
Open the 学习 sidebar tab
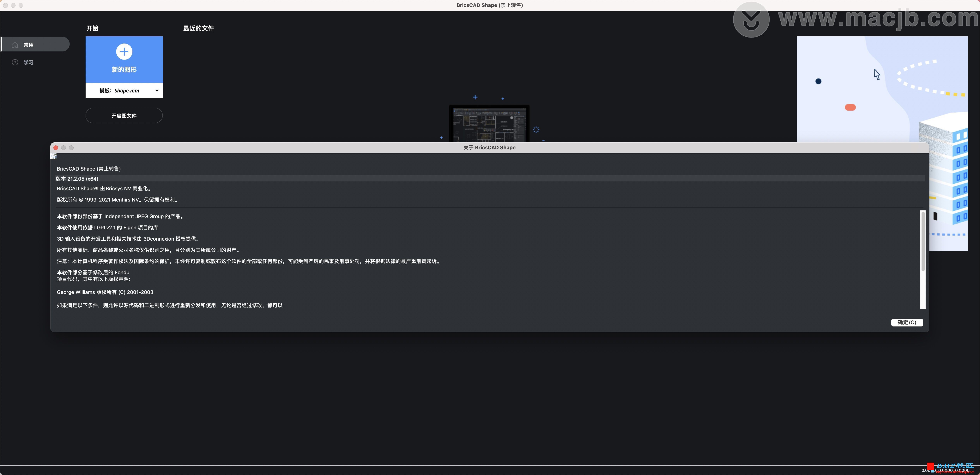click(x=28, y=62)
